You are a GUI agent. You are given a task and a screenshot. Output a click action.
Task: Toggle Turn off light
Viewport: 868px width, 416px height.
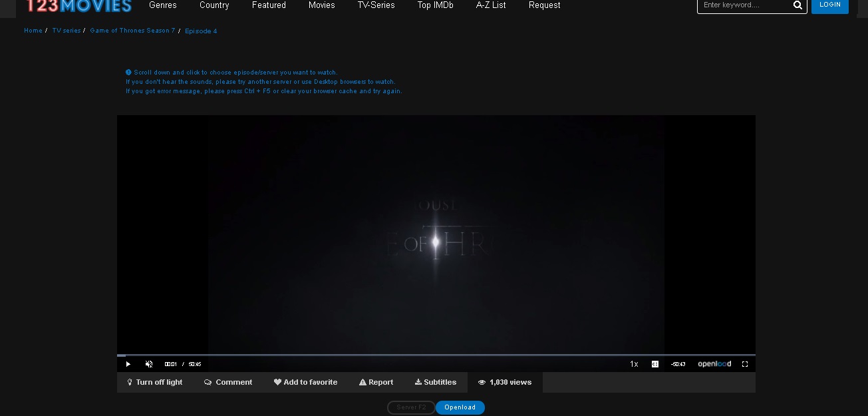click(x=155, y=382)
